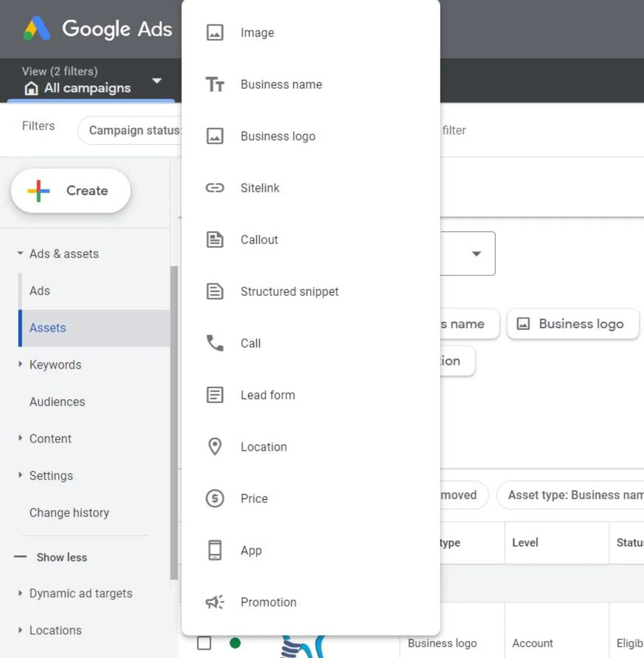Viewport: 644px width, 658px height.
Task: Expand the Content section
Action: coord(20,438)
